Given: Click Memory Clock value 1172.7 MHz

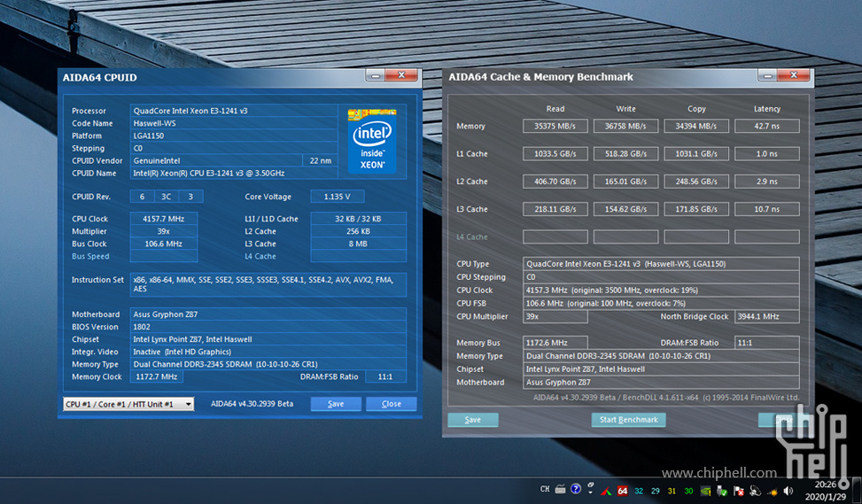Looking at the screenshot, I should tap(157, 377).
